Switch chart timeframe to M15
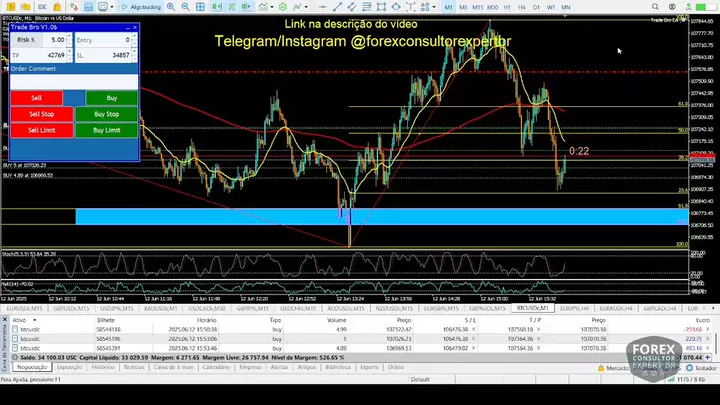Screen dimensions: 720x405 pyautogui.click(x=478, y=7)
